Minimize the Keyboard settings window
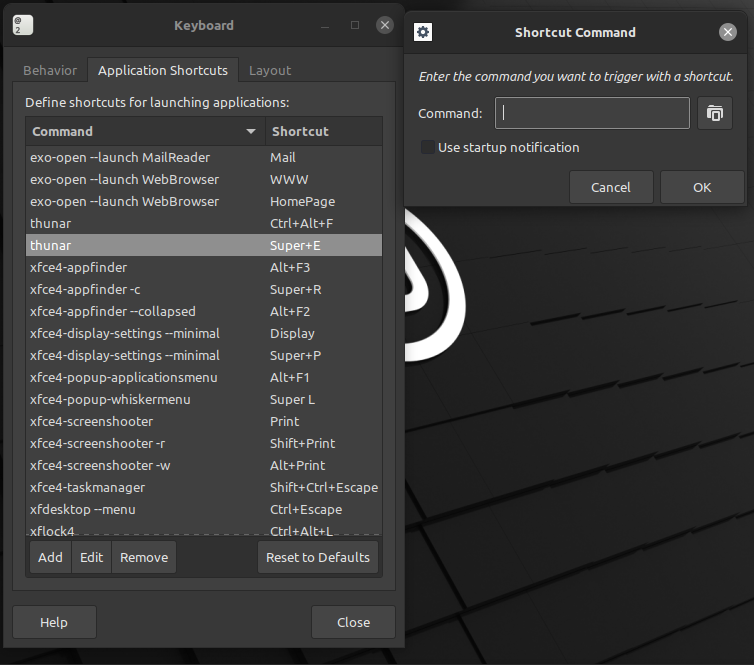The image size is (754, 665). tap(326, 25)
